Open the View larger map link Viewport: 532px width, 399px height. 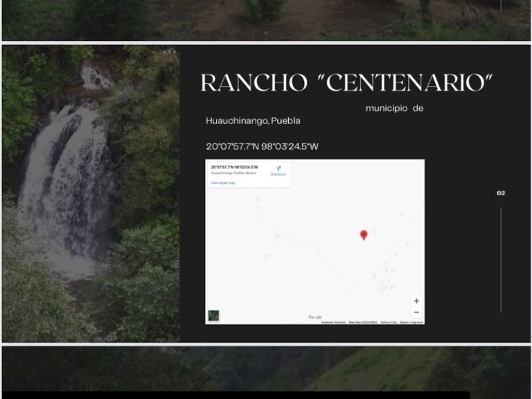(223, 183)
